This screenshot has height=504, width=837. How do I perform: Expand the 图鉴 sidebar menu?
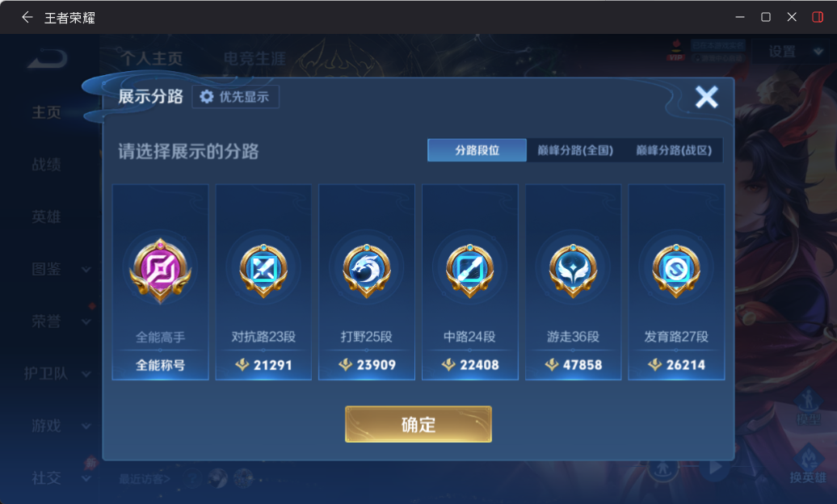[x=61, y=269]
